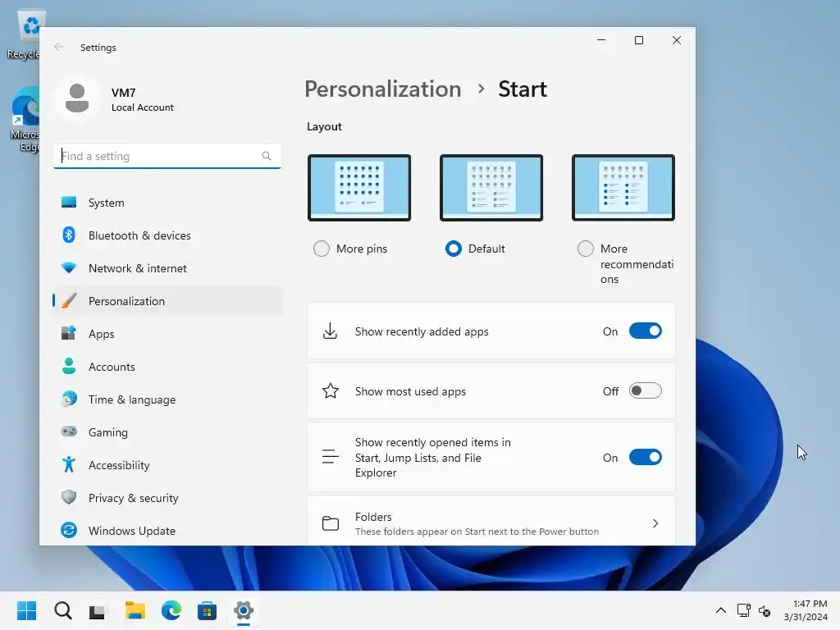The width and height of the screenshot is (840, 630).
Task: Open Accessibility settings category
Action: pos(167,464)
